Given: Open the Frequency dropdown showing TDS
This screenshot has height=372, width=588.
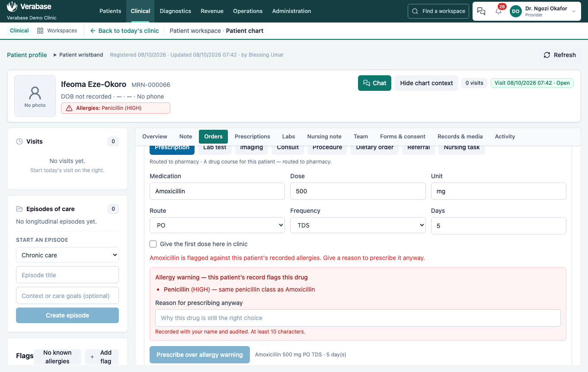Looking at the screenshot, I should (358, 225).
